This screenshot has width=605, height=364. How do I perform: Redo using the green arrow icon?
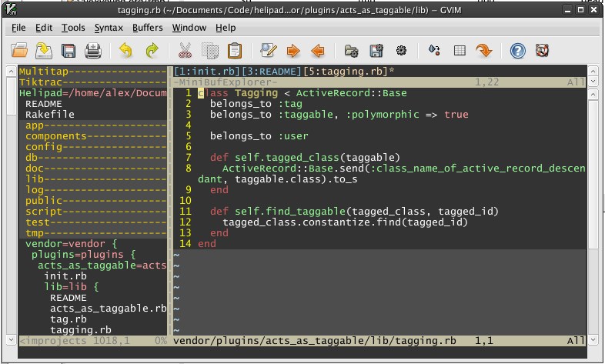coord(152,51)
